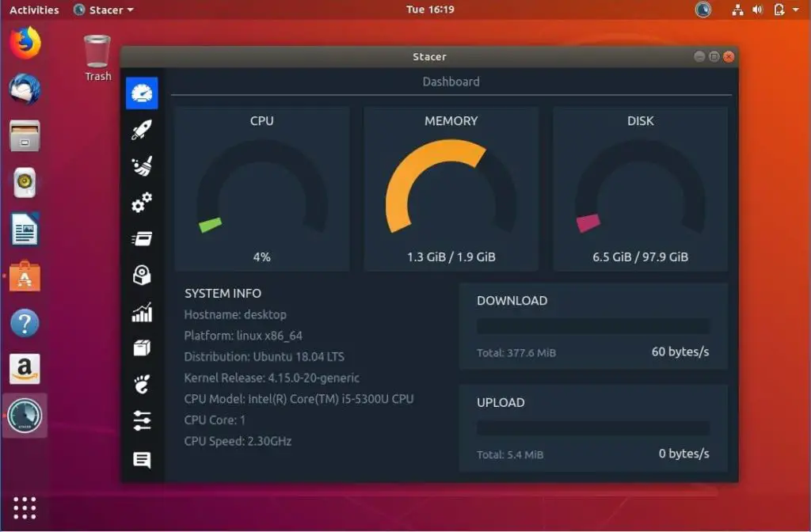This screenshot has height=532, width=811.
Task: Click upload Total: 5.4 MiB text
Action: point(510,455)
